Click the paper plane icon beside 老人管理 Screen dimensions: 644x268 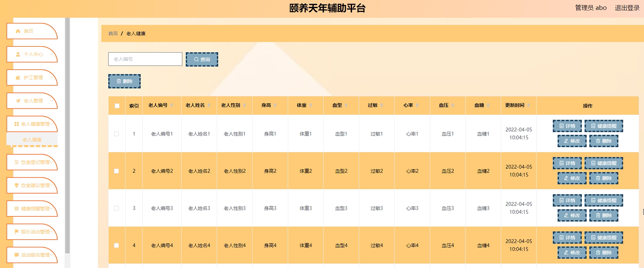point(18,101)
